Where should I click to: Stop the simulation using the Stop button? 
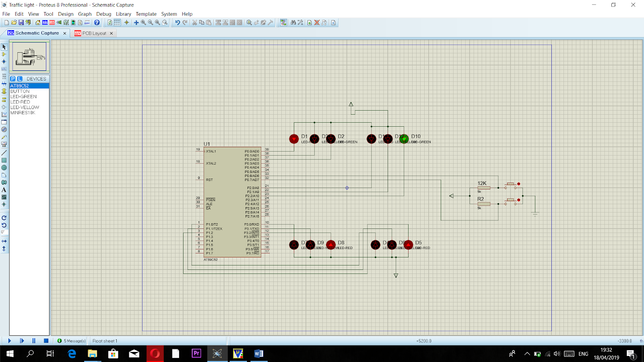(45, 340)
